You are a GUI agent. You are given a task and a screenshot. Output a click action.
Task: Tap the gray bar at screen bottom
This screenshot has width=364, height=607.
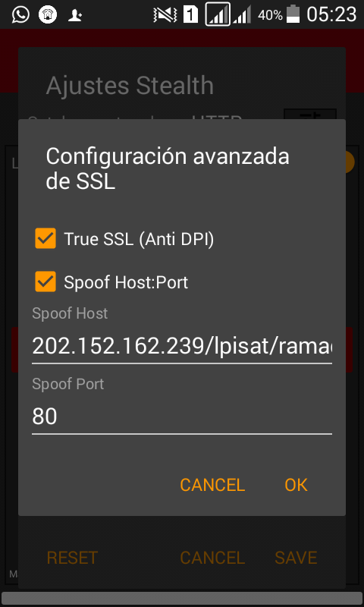pyautogui.click(x=182, y=599)
